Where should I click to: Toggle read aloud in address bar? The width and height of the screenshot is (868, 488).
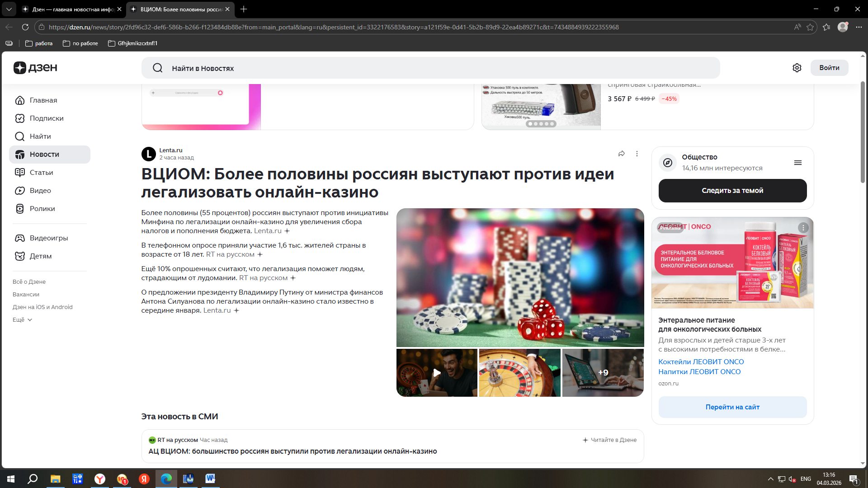pyautogui.click(x=797, y=27)
